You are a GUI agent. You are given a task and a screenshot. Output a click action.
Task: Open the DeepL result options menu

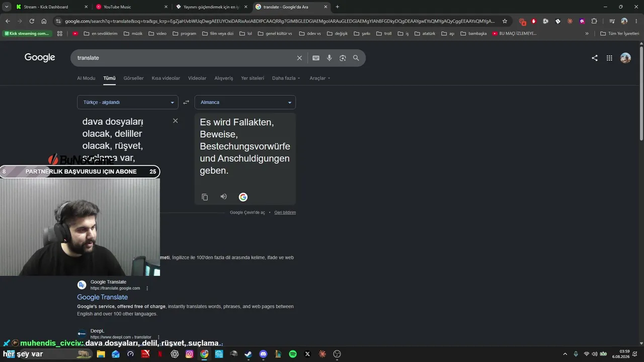pos(158,337)
